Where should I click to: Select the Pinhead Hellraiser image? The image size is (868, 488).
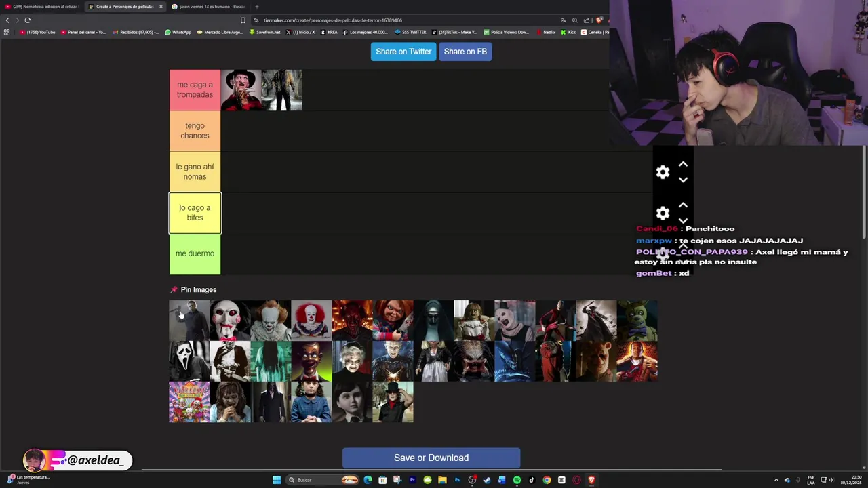pyautogui.click(x=393, y=361)
